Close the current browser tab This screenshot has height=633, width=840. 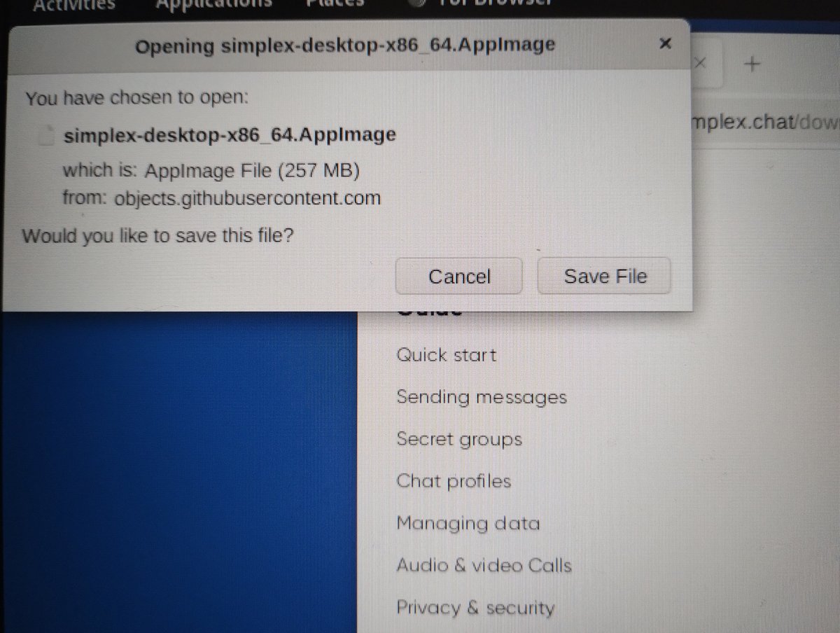coord(700,63)
